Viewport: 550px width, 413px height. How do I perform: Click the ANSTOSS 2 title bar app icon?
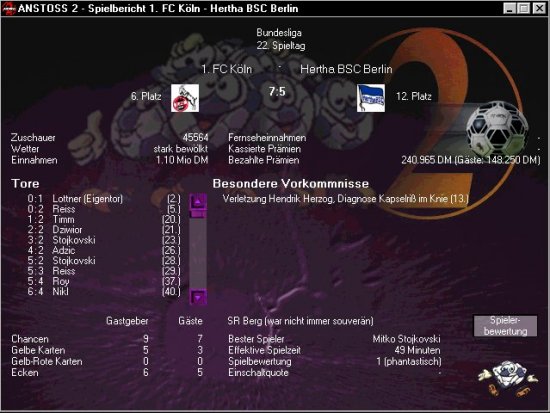pos(8,8)
